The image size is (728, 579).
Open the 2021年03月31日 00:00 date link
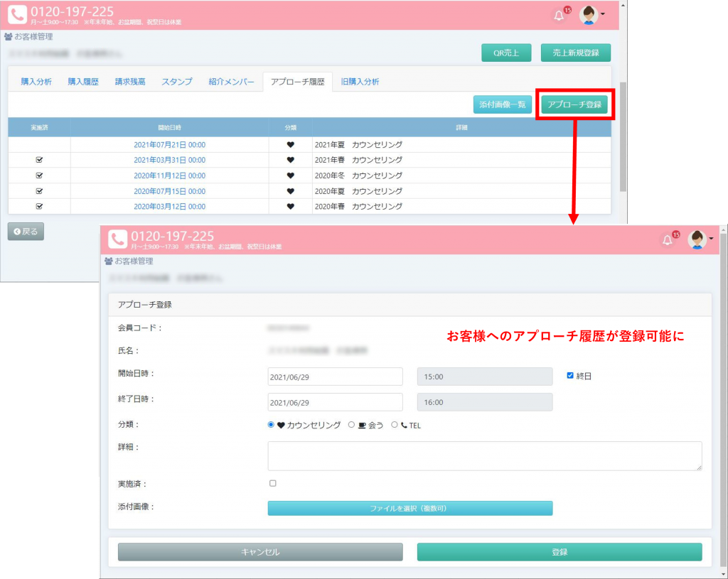pos(169,160)
